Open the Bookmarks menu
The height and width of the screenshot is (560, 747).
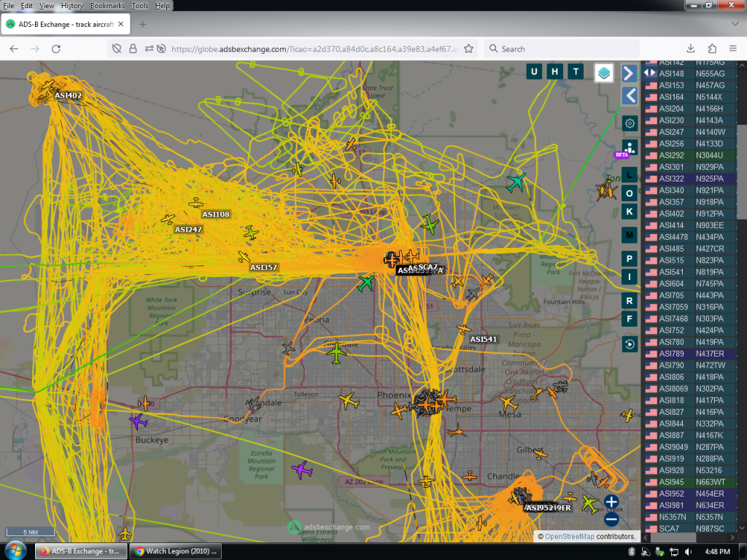pos(107,6)
